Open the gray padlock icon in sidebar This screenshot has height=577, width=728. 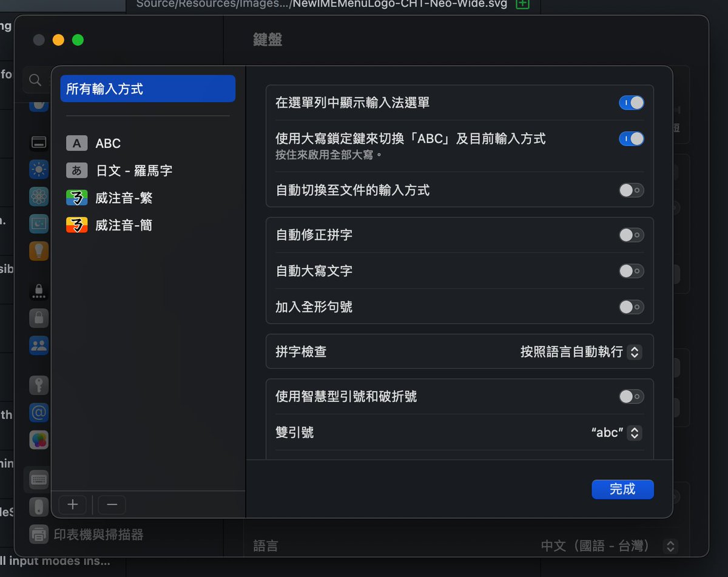point(39,318)
